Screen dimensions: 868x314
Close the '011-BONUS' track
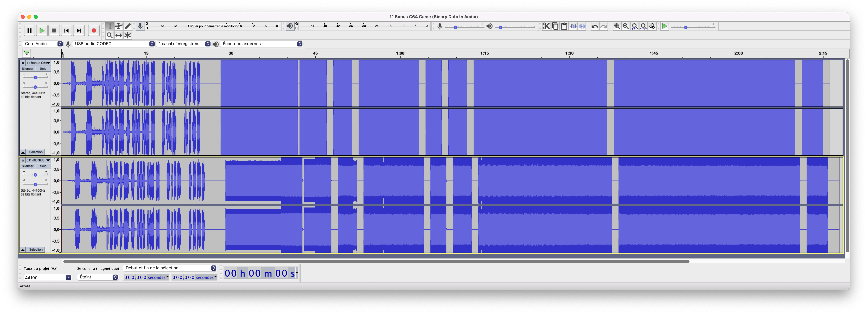(x=23, y=160)
